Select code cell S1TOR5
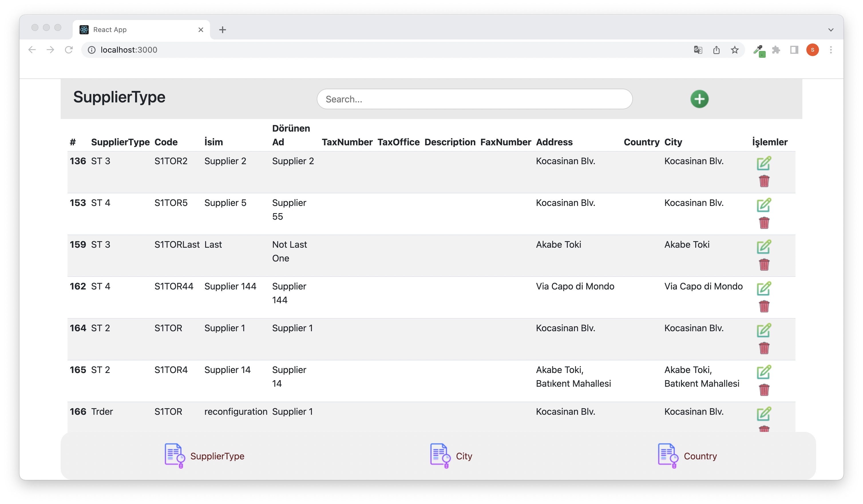The image size is (863, 504). (x=171, y=203)
